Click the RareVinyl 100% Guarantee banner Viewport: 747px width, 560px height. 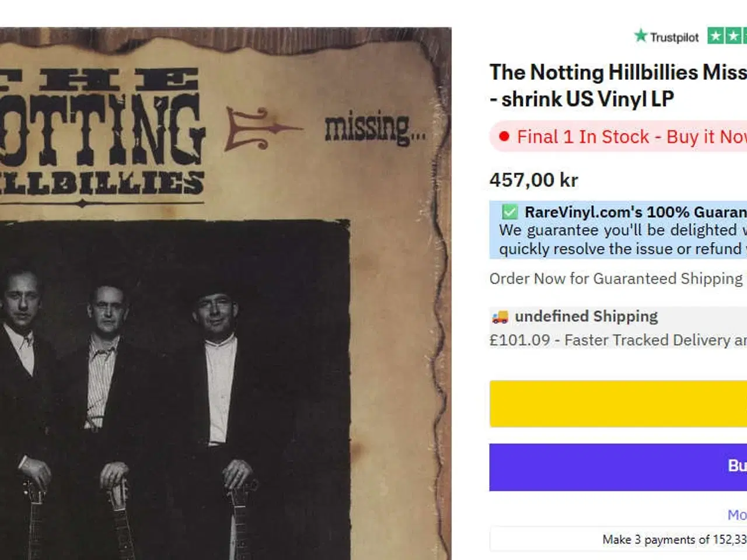pyautogui.click(x=619, y=230)
